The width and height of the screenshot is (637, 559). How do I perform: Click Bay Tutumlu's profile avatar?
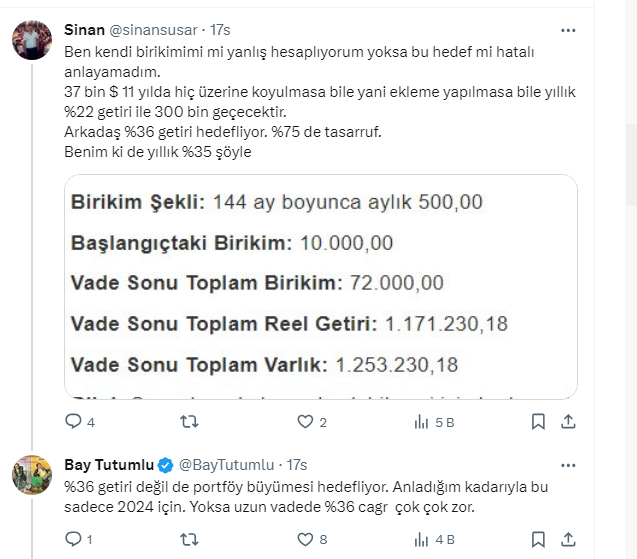click(32, 474)
